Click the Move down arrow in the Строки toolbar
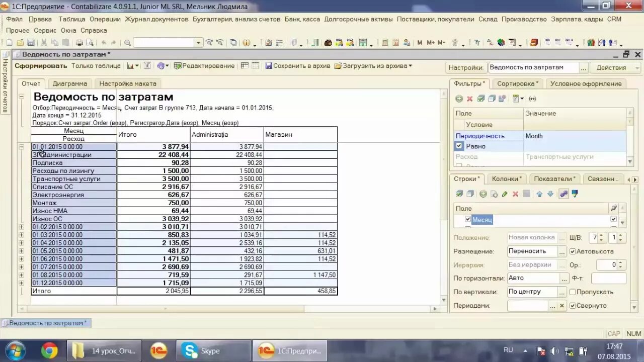 (550, 194)
